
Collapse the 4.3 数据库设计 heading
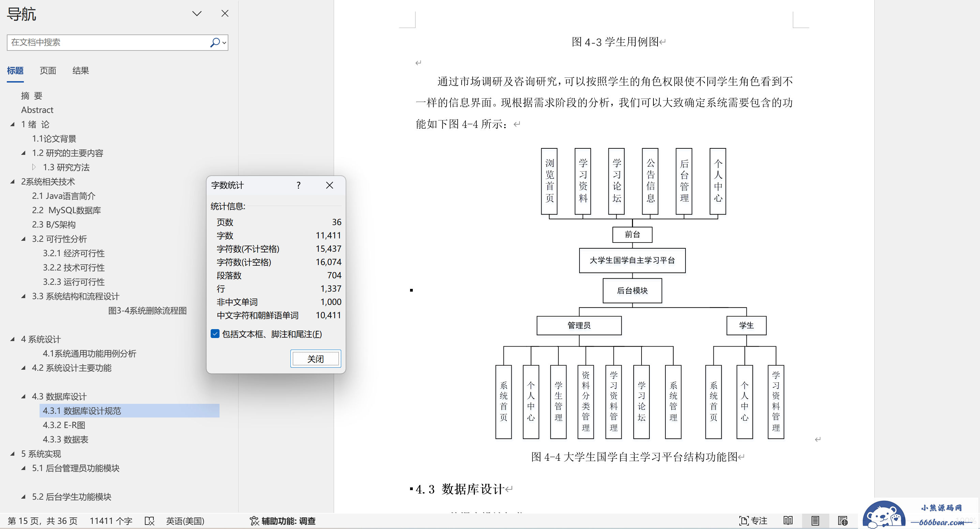(24, 397)
